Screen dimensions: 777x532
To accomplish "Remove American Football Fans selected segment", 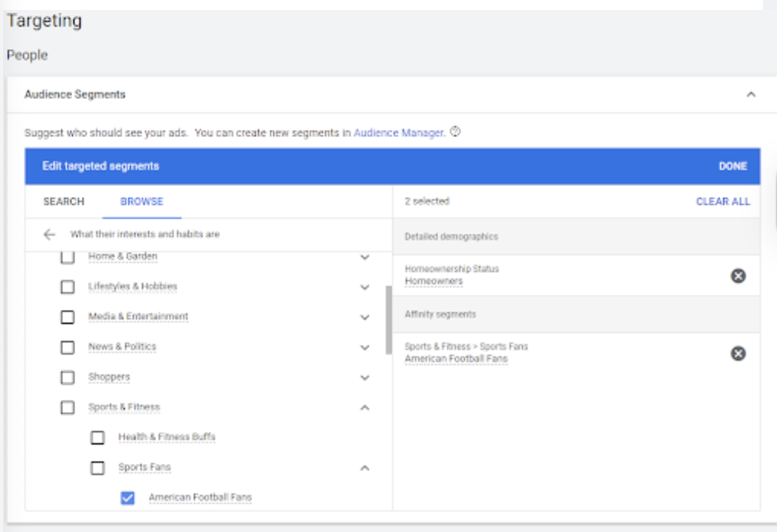I will [738, 354].
